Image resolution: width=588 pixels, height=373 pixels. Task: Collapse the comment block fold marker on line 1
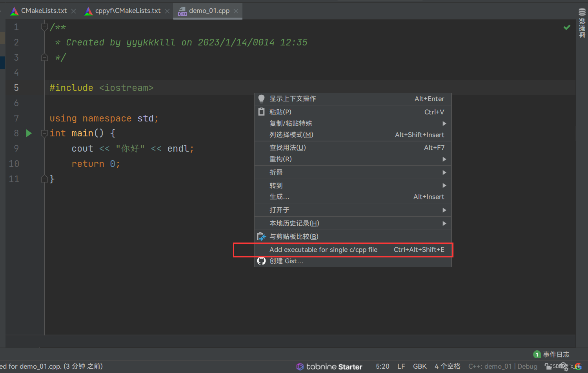click(44, 27)
